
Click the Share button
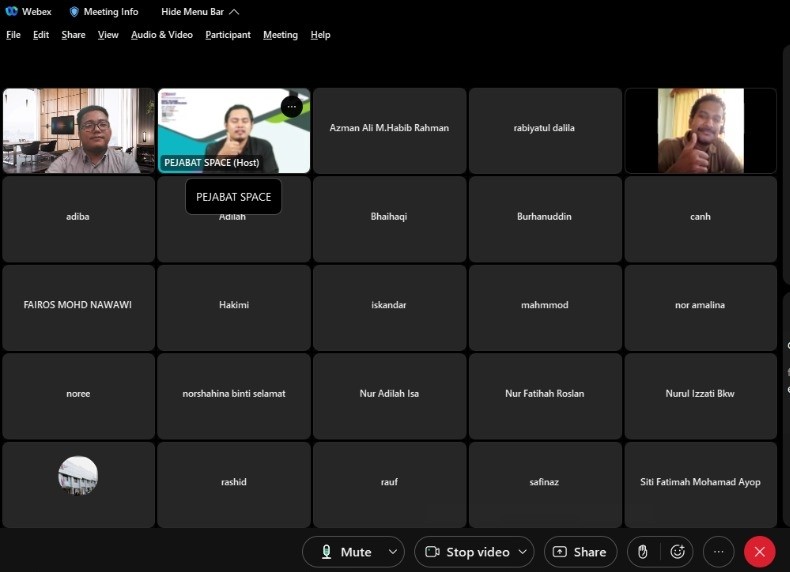pos(580,552)
